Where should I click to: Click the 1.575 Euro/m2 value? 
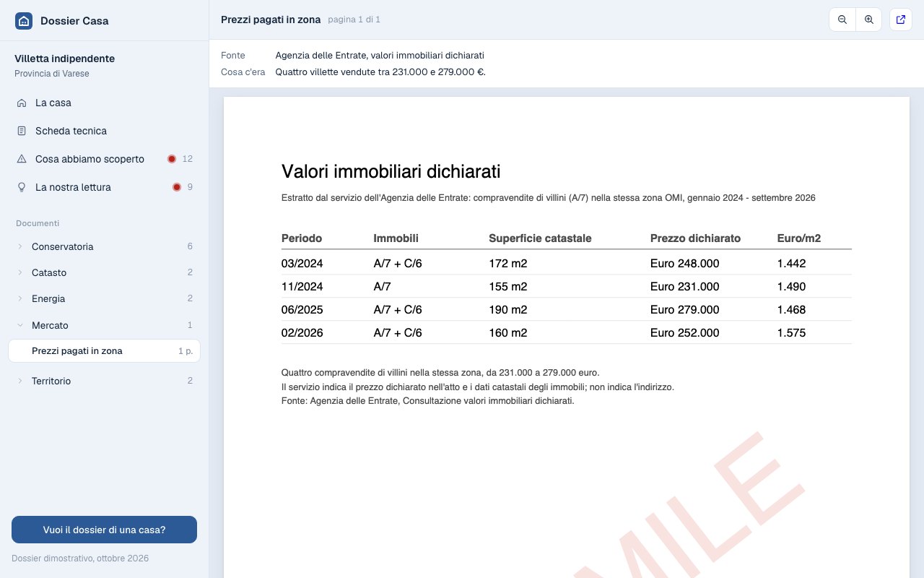pyautogui.click(x=791, y=333)
